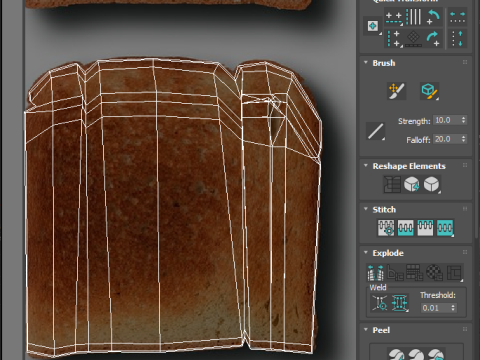Click Space Horizontally icon
The height and width of the screenshot is (360, 480).
click(457, 17)
